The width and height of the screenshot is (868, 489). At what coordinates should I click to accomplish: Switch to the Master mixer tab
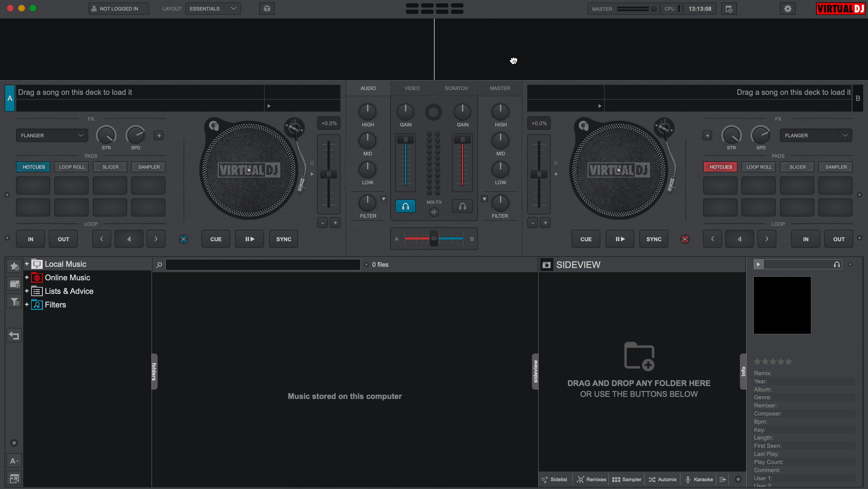tap(500, 88)
